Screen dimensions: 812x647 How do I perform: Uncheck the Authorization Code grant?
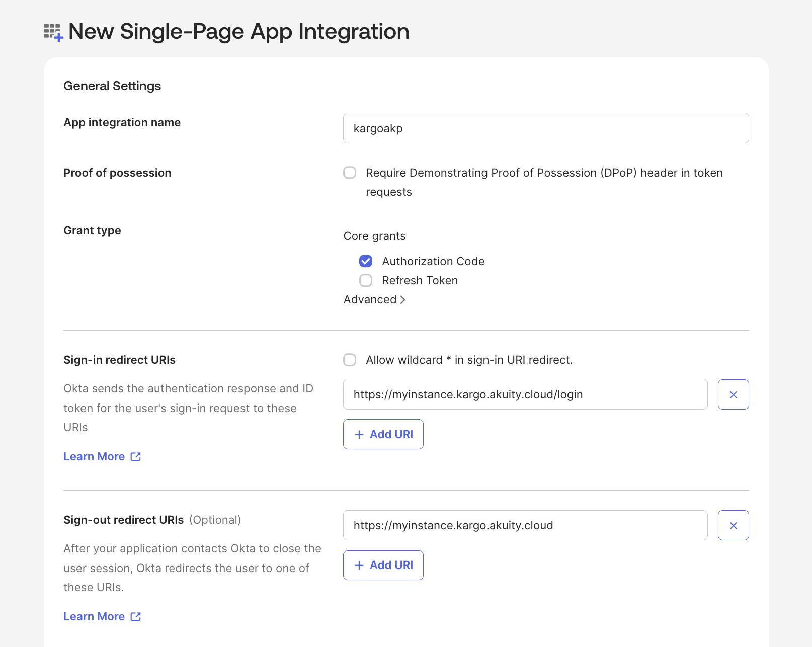pyautogui.click(x=366, y=261)
